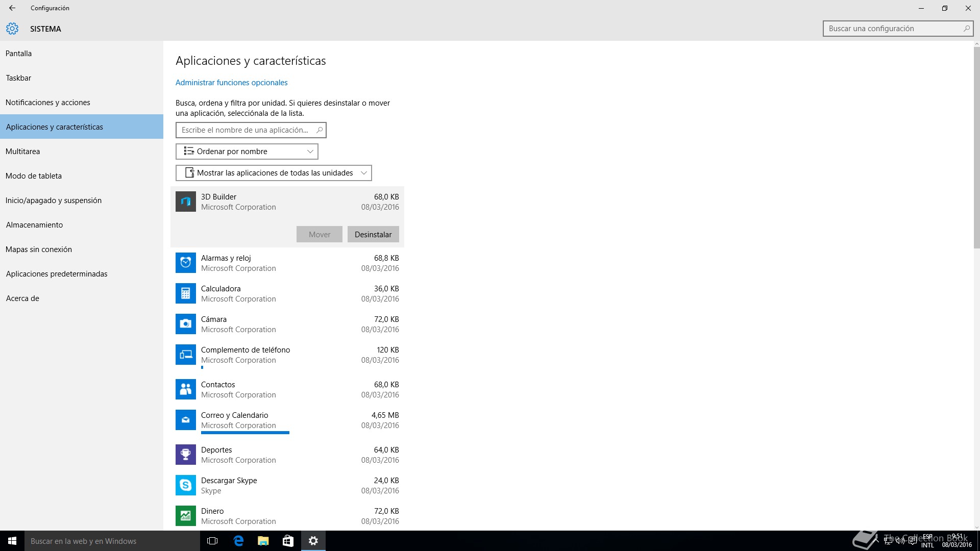Click the Correo y Calendario icon
The height and width of the screenshot is (551, 980).
pyautogui.click(x=186, y=420)
